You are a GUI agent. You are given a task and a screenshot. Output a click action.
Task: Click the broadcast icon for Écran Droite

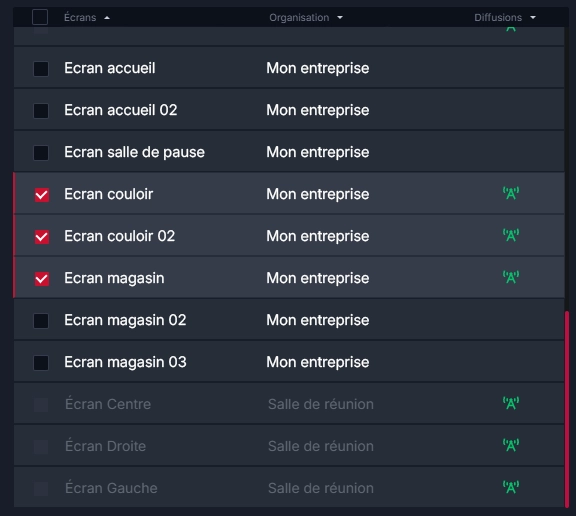coord(511,445)
